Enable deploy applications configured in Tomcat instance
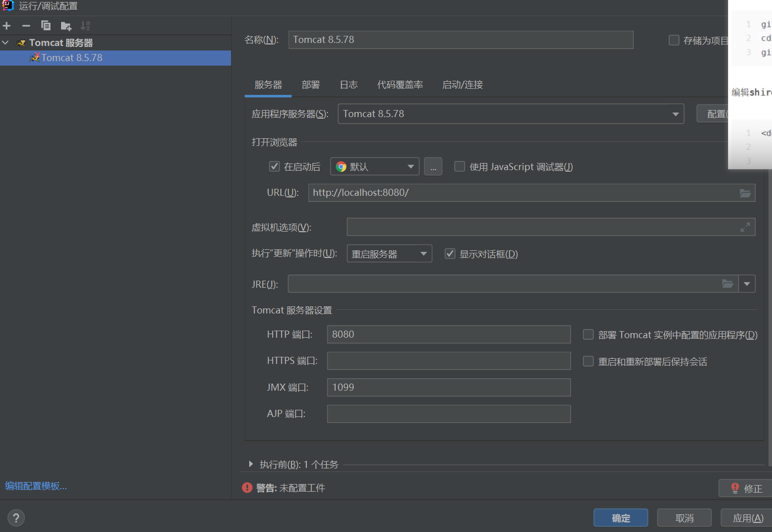Viewport: 772px width, 532px height. tap(588, 335)
